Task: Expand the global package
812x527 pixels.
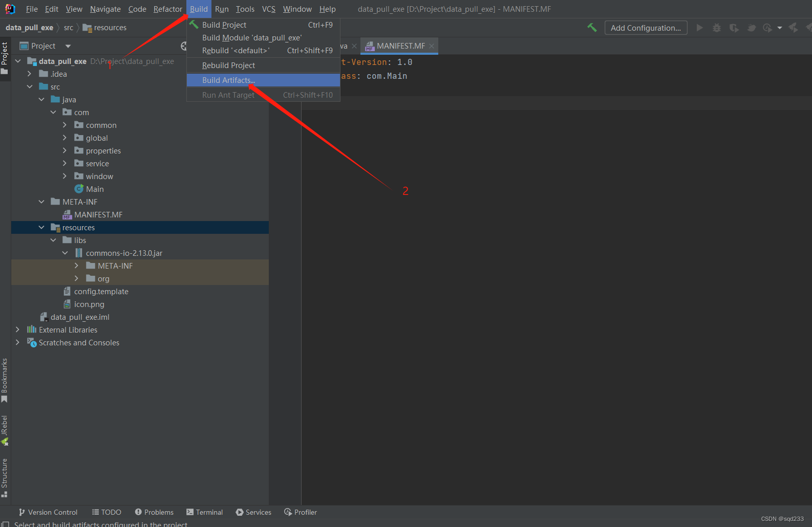Action: [65, 138]
